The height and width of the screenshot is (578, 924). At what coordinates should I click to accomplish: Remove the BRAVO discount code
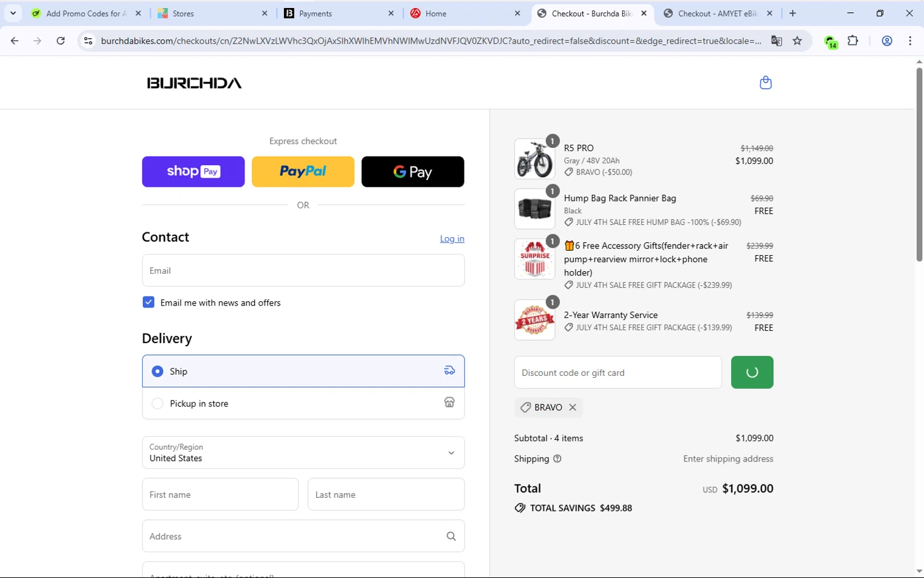coord(573,407)
